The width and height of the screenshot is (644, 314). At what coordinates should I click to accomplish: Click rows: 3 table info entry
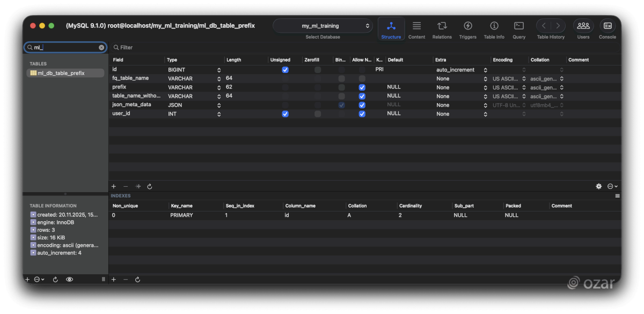tap(42, 230)
